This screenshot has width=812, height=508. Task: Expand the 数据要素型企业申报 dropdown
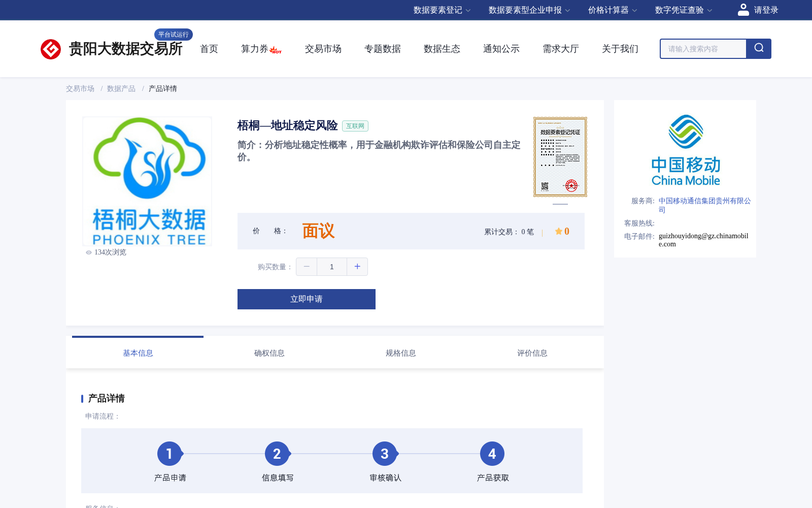(x=529, y=10)
